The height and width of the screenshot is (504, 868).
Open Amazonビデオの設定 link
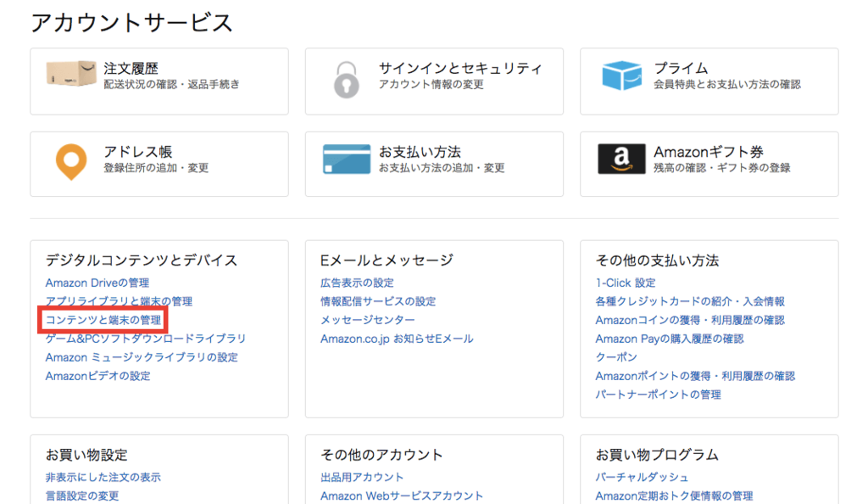coord(98,376)
